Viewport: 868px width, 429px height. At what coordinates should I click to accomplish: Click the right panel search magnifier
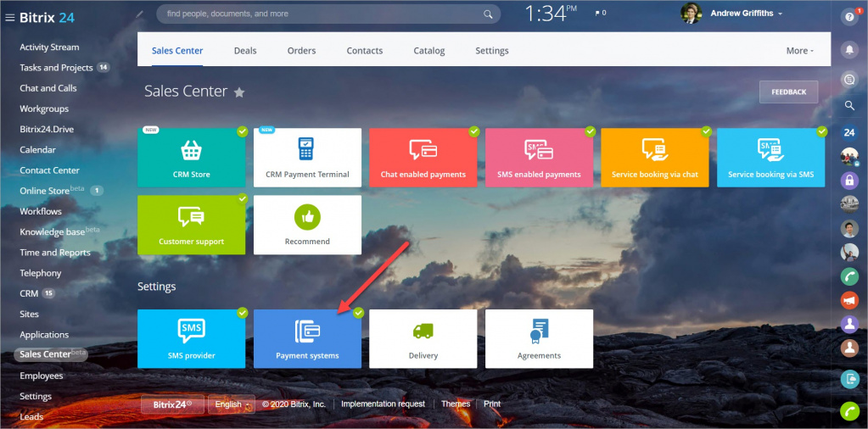tap(849, 105)
